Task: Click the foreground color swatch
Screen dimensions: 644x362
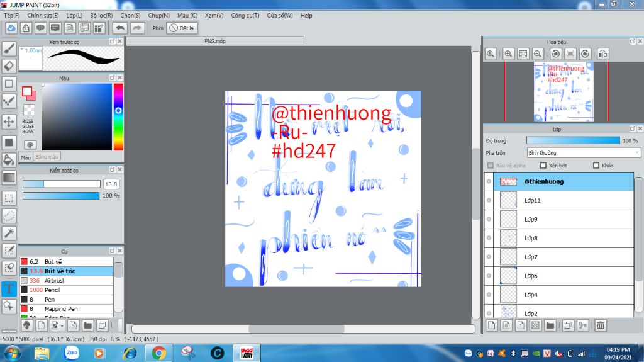Action: coord(28,91)
